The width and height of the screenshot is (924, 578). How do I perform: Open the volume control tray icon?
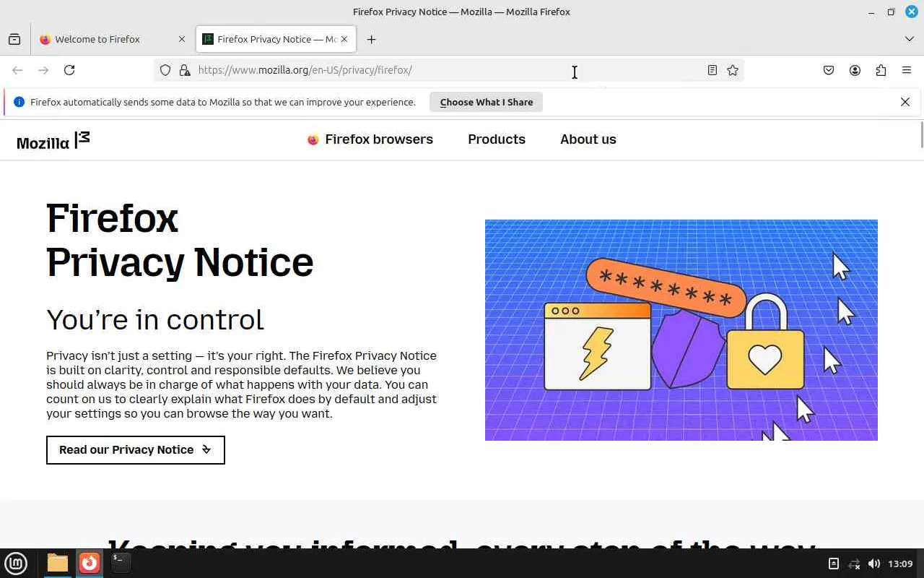pyautogui.click(x=874, y=564)
